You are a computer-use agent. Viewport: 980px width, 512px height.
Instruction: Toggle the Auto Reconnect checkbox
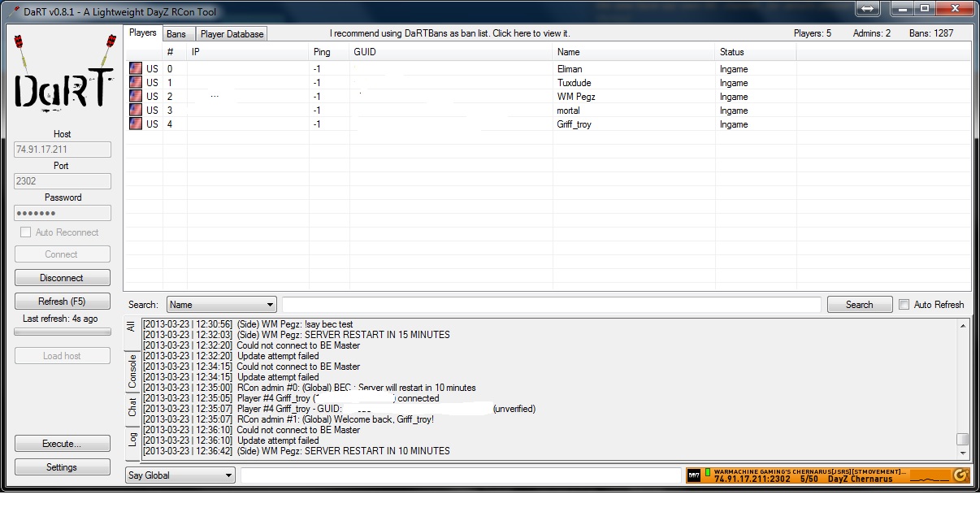click(x=26, y=232)
